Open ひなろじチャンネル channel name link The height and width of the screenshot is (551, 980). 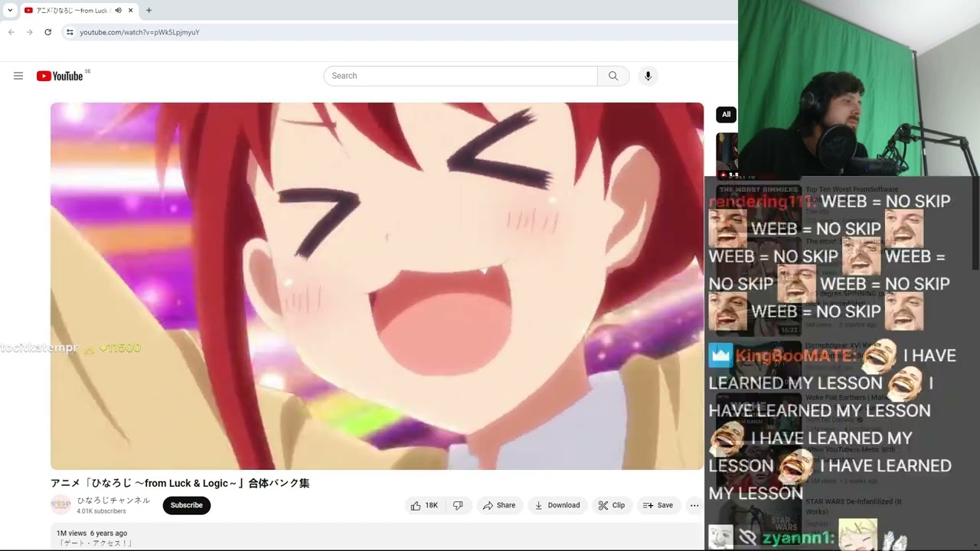pos(113,500)
